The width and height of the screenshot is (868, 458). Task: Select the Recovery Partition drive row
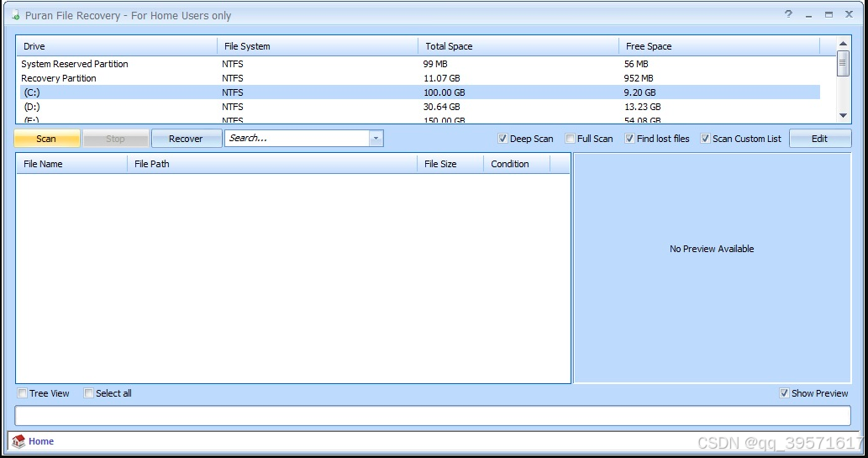[x=420, y=78]
